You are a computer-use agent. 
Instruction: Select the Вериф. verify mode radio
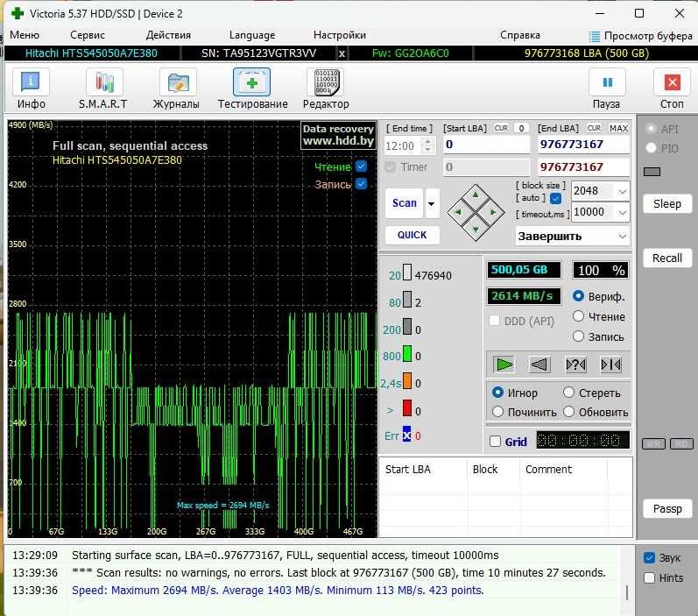(x=578, y=296)
